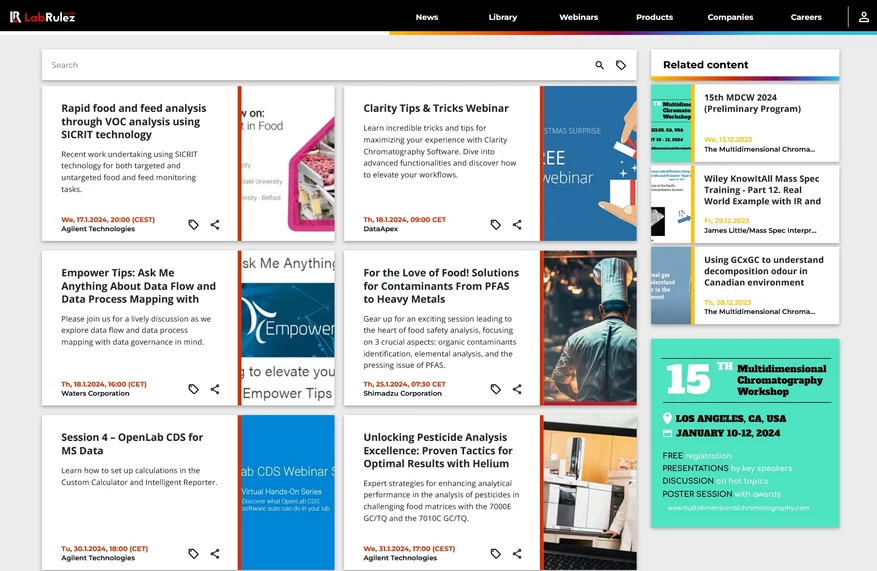The width and height of the screenshot is (877, 571).
Task: Share the Clarity Tips & Tricks Webinar
Action: click(x=517, y=224)
